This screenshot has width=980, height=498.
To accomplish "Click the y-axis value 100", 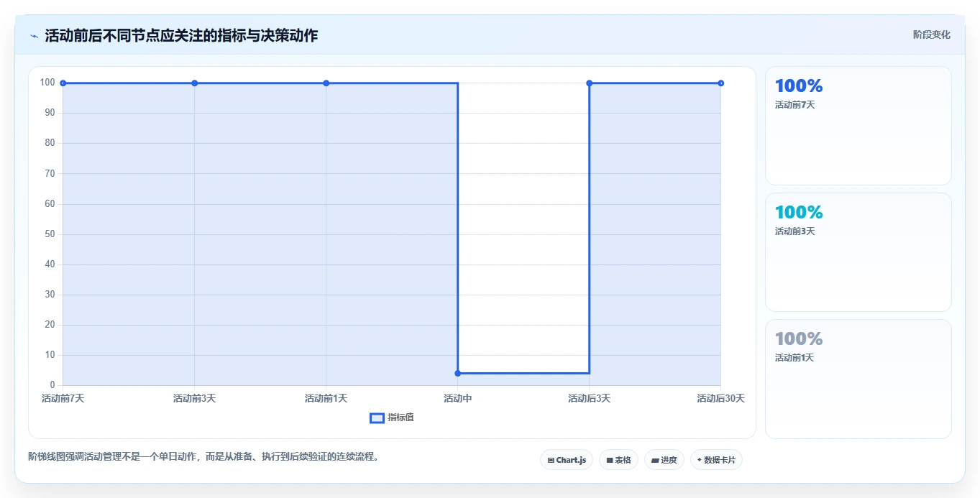I will click(x=47, y=83).
